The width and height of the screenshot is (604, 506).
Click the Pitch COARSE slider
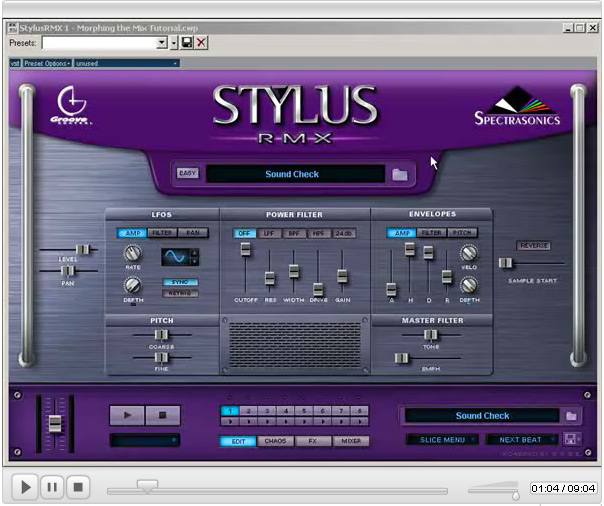click(x=161, y=335)
